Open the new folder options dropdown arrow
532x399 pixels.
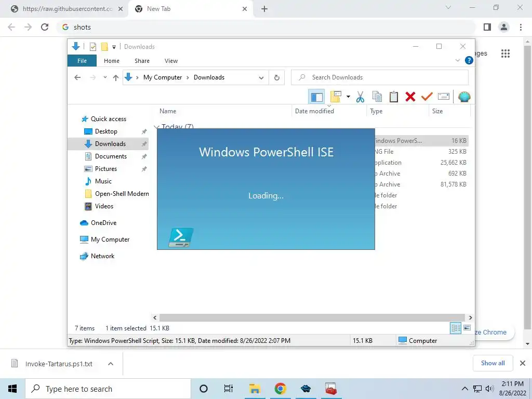pyautogui.click(x=348, y=97)
